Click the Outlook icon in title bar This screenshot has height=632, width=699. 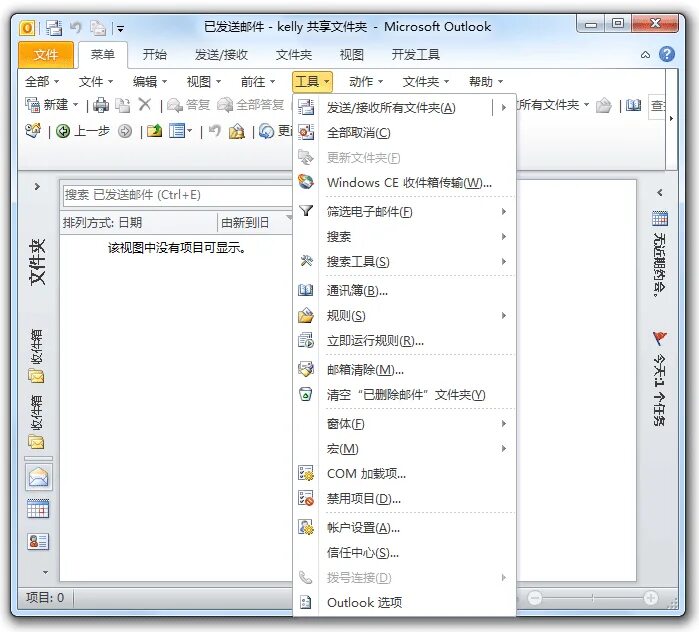[27, 28]
